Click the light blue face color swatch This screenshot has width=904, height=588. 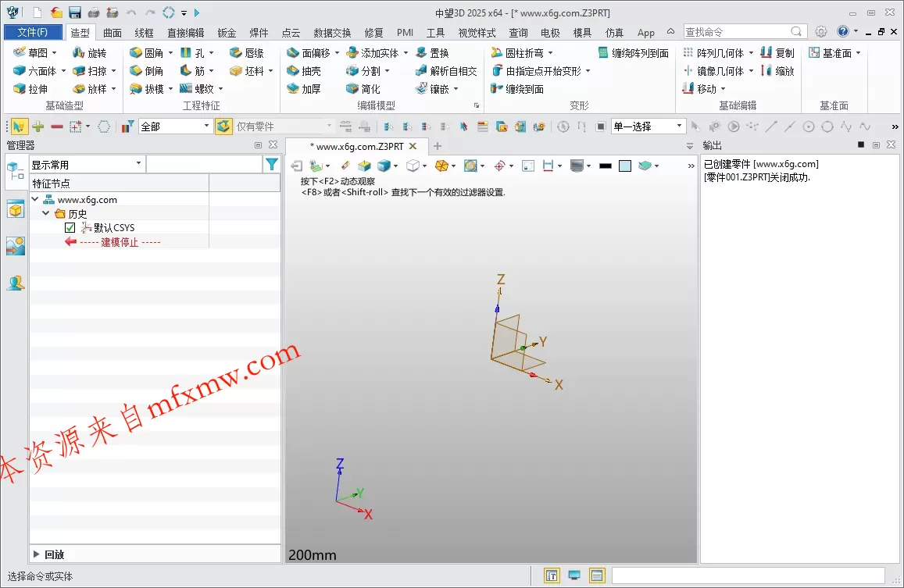(x=625, y=166)
